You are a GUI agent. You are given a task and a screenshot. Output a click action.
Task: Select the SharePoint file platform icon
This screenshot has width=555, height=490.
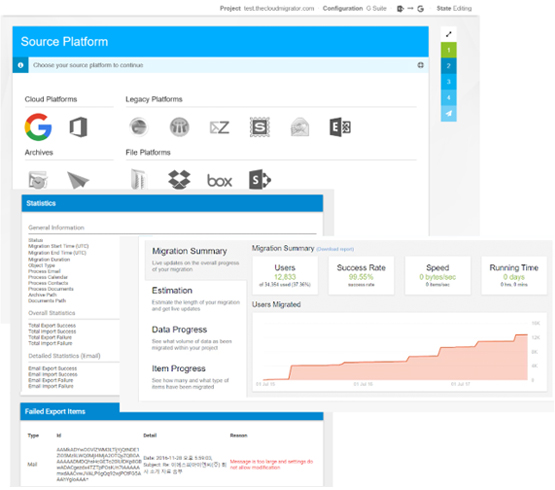coord(260,180)
